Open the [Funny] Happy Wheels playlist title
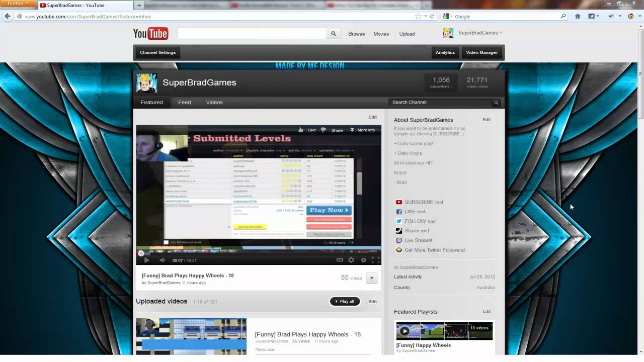The width and height of the screenshot is (644, 362). pos(424,345)
